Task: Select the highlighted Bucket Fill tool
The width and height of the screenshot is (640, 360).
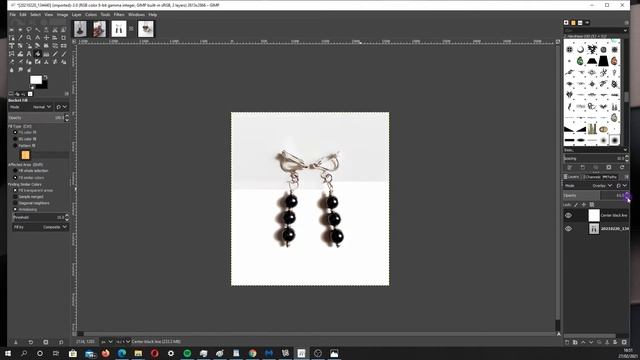Action: coord(38,53)
